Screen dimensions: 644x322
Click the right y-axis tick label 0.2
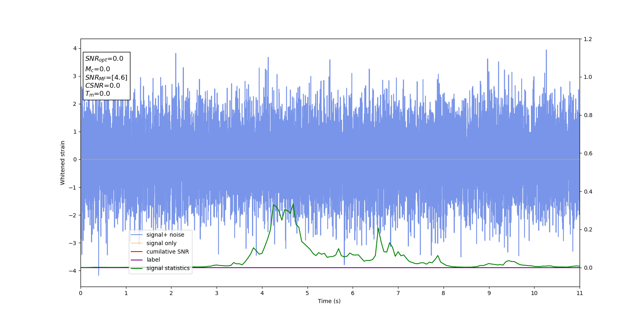588,229
